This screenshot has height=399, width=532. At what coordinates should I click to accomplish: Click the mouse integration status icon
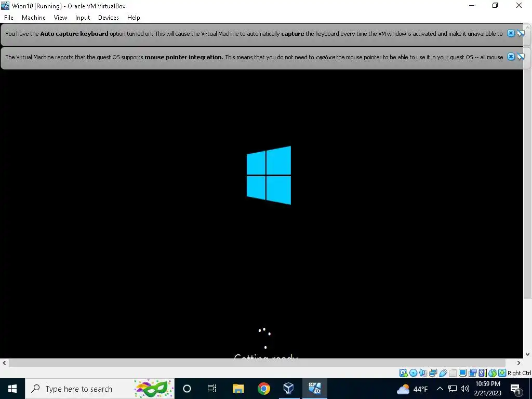[x=493, y=373]
